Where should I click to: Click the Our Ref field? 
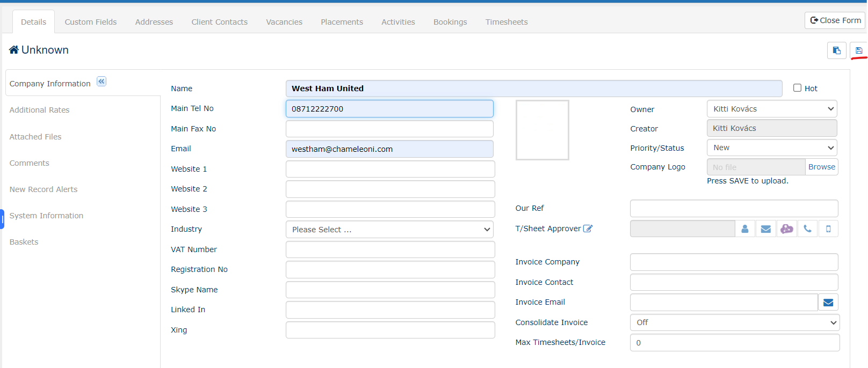(734, 209)
